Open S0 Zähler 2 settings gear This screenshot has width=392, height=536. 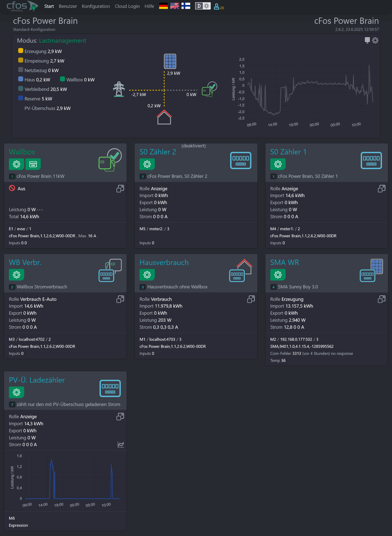(x=147, y=164)
